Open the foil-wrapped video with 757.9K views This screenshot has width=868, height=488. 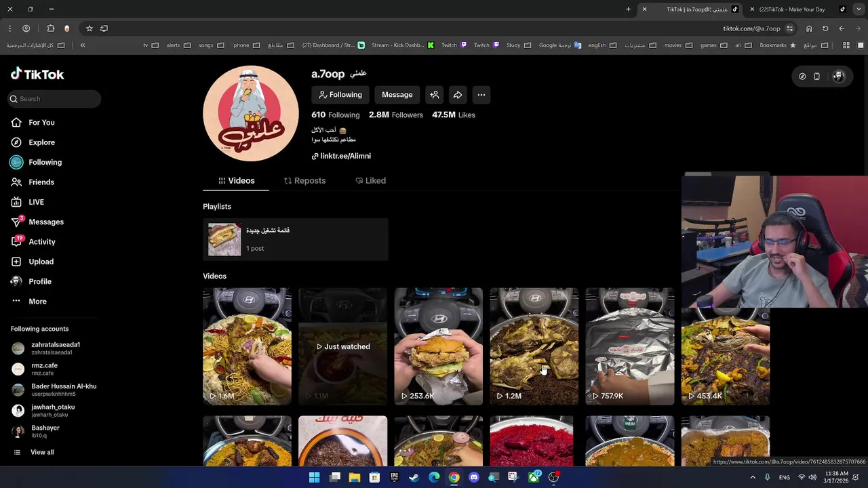(629, 346)
